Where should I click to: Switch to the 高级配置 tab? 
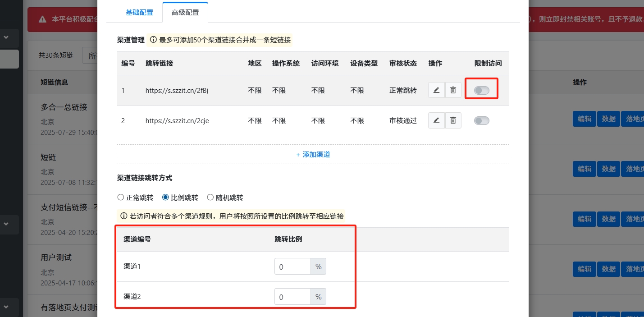click(185, 13)
